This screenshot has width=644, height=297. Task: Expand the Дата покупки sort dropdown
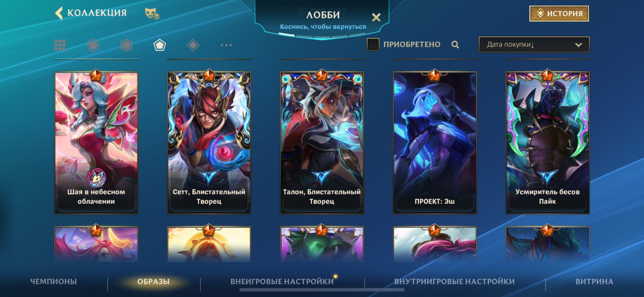pyautogui.click(x=534, y=44)
